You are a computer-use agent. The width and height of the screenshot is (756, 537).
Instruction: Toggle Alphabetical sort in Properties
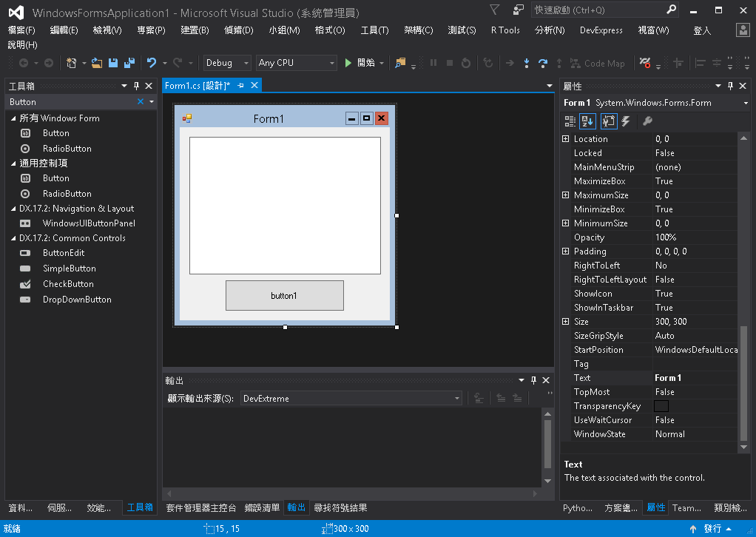588,121
